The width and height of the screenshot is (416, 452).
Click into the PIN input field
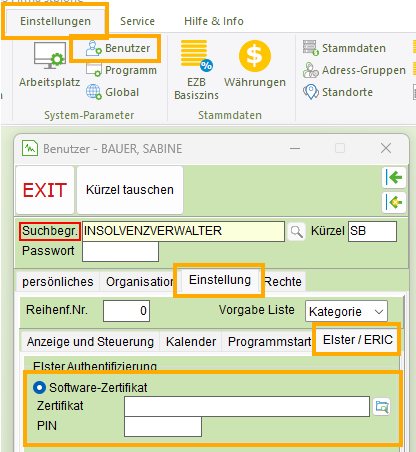[163, 427]
